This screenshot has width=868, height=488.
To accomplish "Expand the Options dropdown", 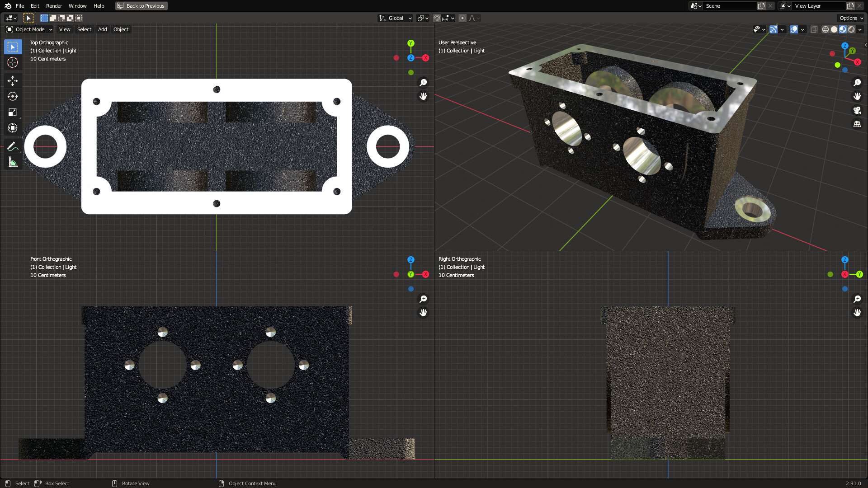I will click(851, 18).
